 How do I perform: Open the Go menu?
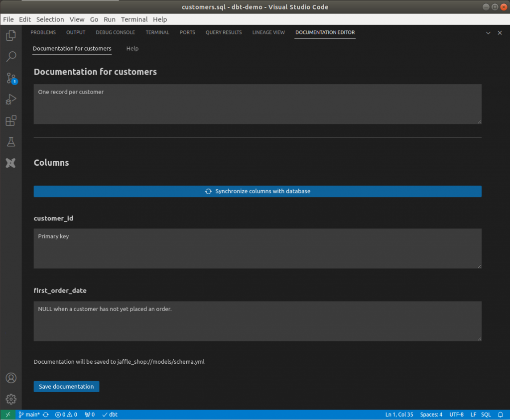(94, 19)
